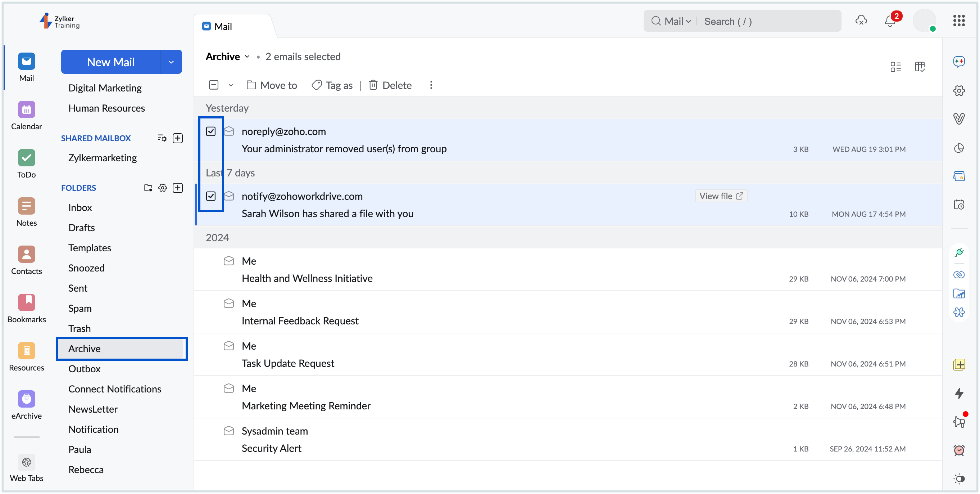The height and width of the screenshot is (494, 980).
Task: Open the Resources app
Action: click(x=26, y=357)
